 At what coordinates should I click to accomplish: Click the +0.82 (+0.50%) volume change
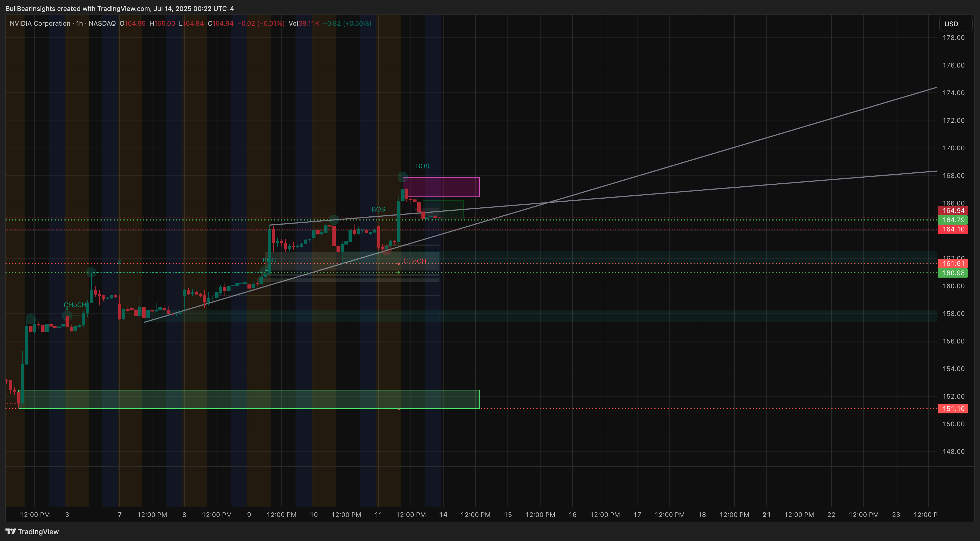point(347,23)
